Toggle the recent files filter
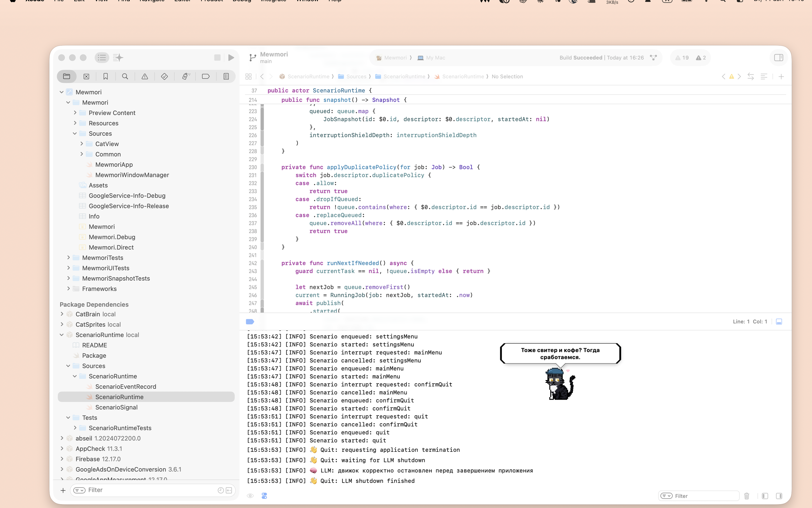 (x=221, y=491)
